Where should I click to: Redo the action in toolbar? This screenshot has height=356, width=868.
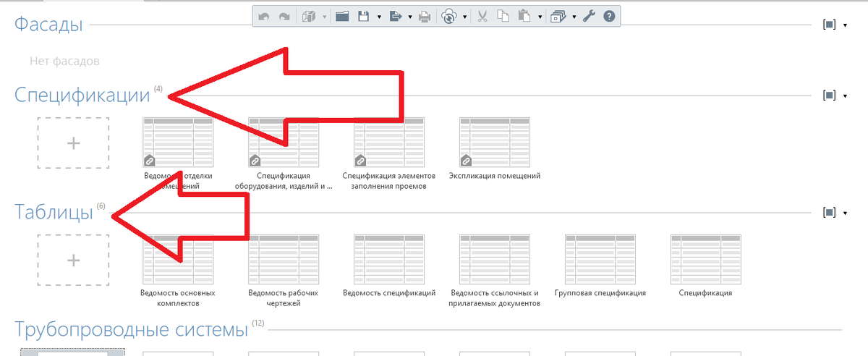click(x=284, y=16)
